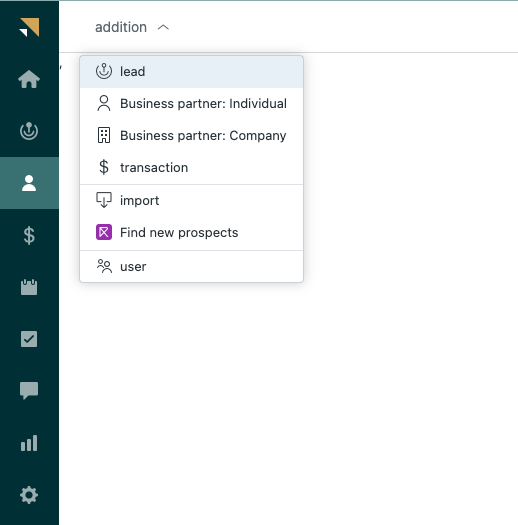Open the Calendar icon in sidebar
The image size is (518, 525).
click(x=29, y=287)
